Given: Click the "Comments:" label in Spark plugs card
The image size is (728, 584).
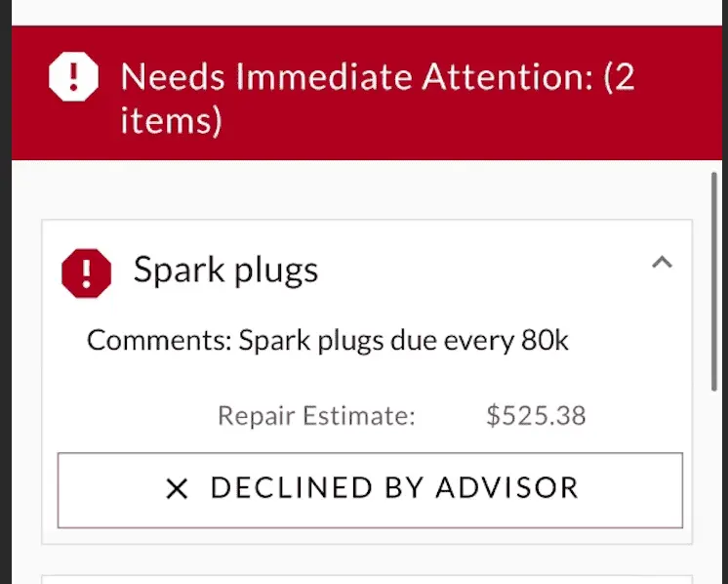Looking at the screenshot, I should 159,341.
